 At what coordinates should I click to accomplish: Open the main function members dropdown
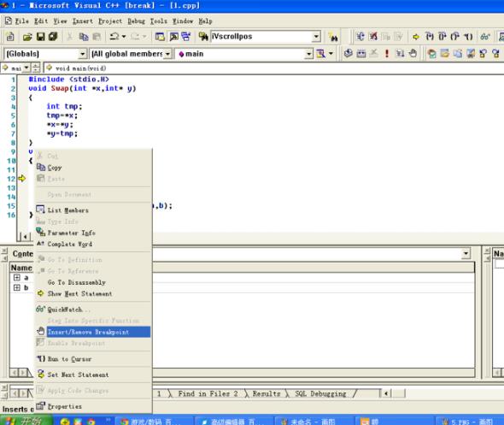pos(309,54)
